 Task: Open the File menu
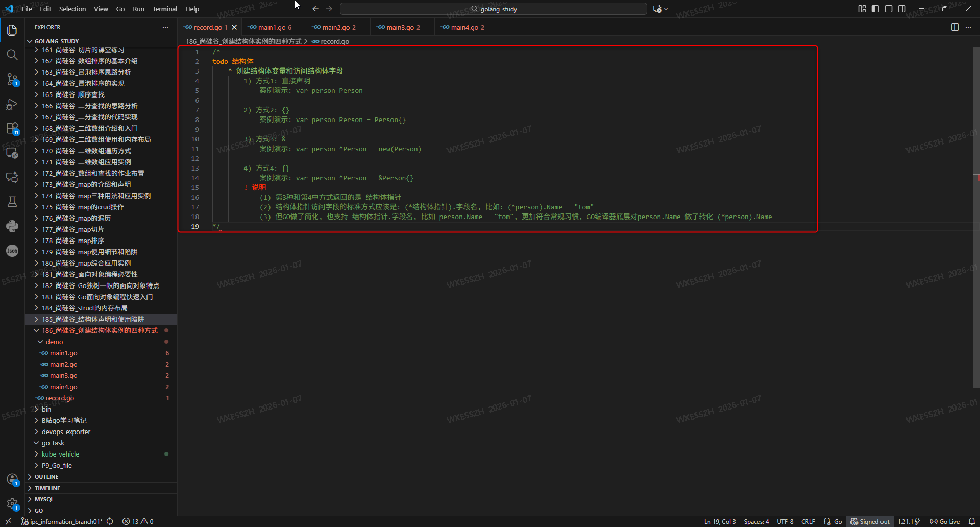pyautogui.click(x=27, y=9)
